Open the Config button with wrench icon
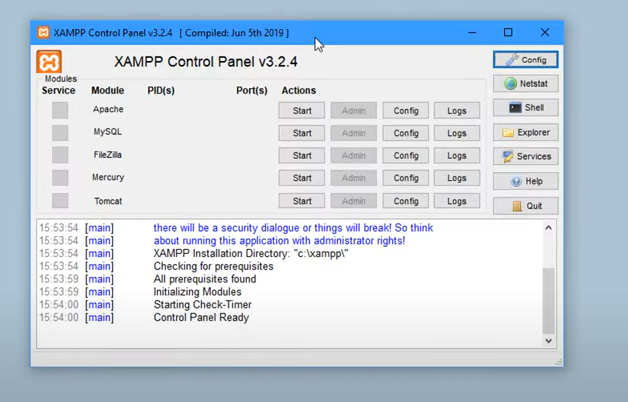Screen dimensions: 628x402 coord(525,60)
